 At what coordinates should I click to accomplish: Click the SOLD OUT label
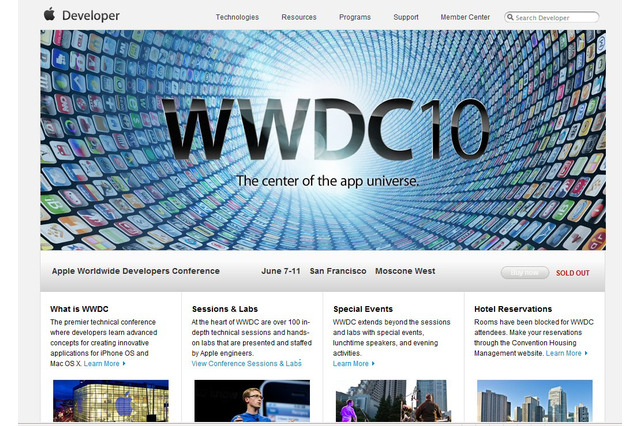coord(573,273)
